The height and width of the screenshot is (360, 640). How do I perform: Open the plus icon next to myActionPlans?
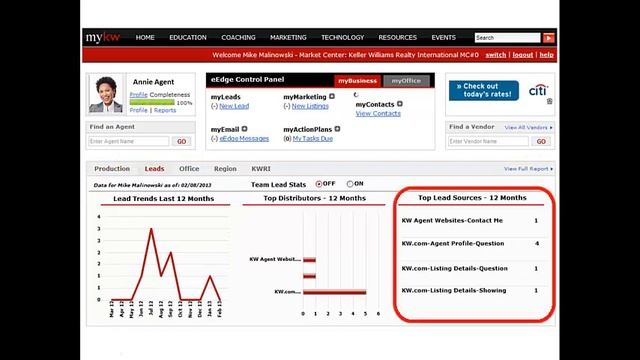pyautogui.click(x=337, y=129)
